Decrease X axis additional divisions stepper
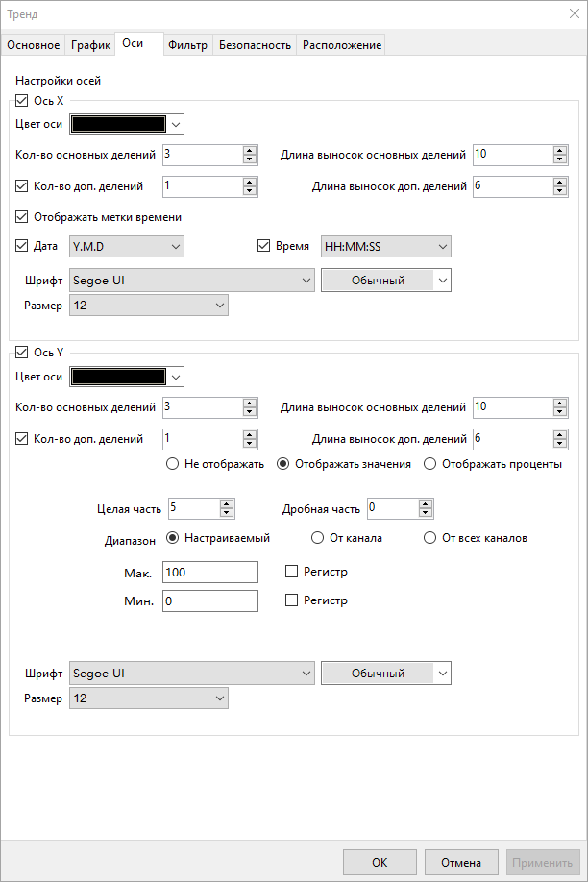Image resolution: width=588 pixels, height=882 pixels. pos(250,190)
